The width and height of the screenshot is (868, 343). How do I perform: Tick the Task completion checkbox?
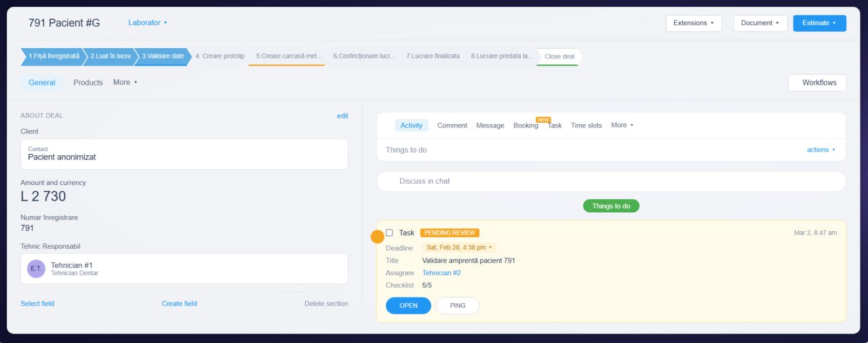tap(389, 233)
